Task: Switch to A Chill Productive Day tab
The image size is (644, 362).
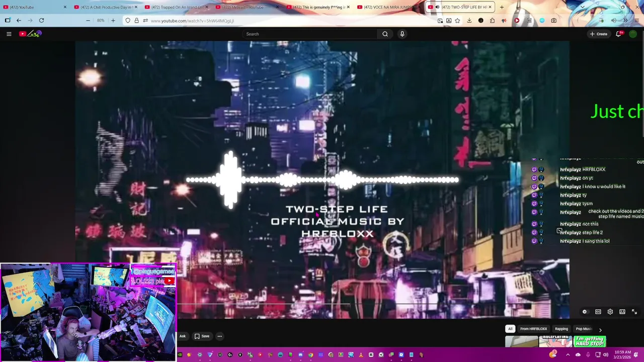Action: tap(105, 7)
